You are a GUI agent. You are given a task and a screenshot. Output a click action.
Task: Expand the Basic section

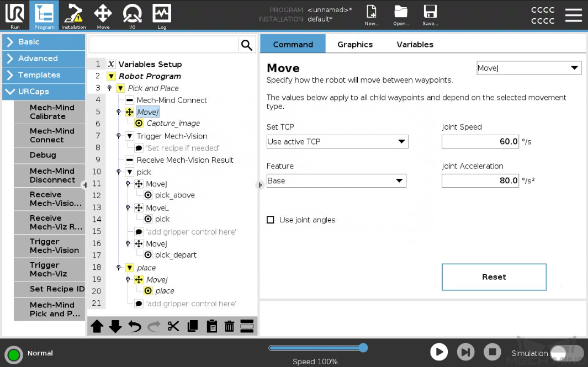44,42
